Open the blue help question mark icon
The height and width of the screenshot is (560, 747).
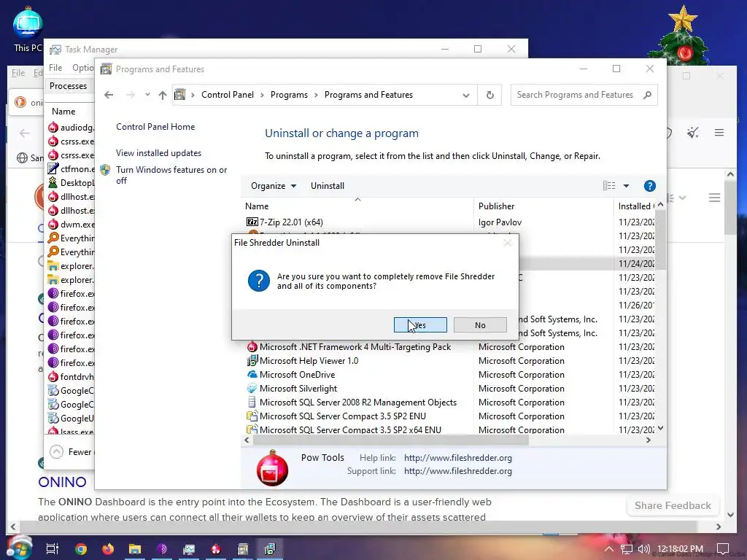click(649, 186)
